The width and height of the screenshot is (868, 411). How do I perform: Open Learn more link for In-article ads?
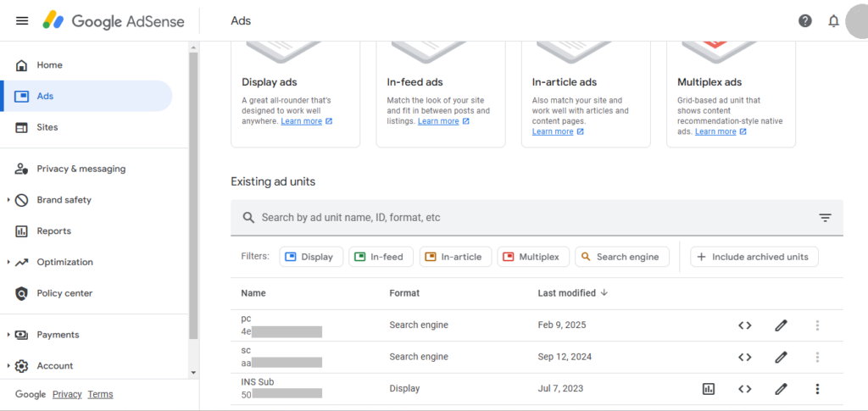click(x=553, y=131)
